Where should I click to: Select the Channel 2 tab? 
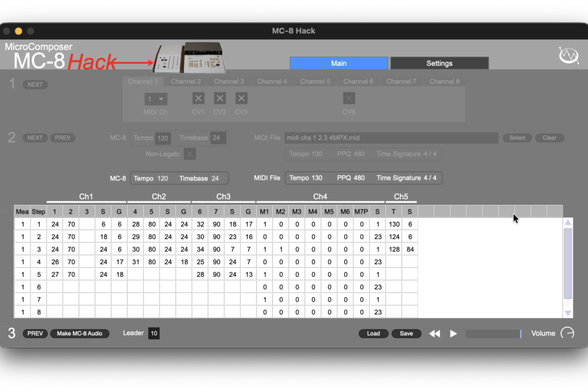186,81
